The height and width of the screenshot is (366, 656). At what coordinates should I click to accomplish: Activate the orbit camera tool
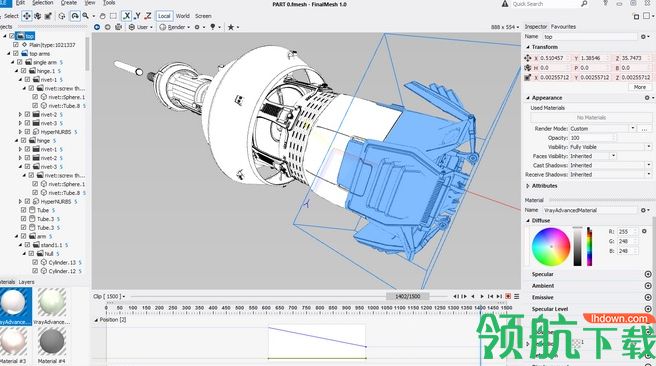75,16
